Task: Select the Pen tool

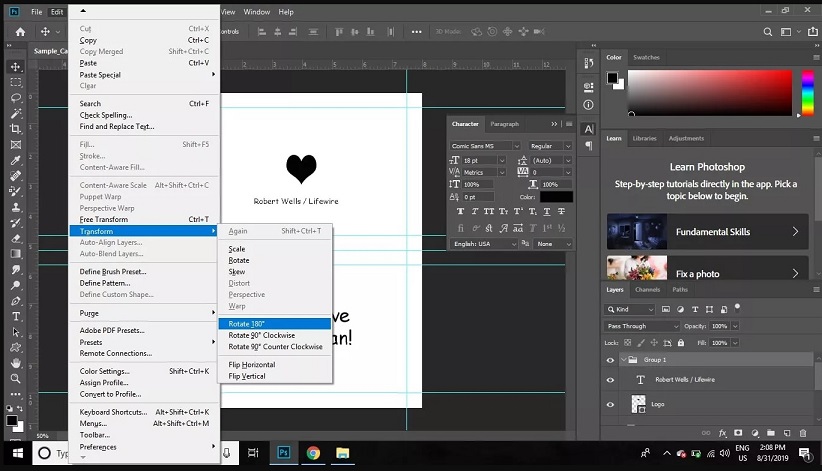Action: tap(16, 301)
